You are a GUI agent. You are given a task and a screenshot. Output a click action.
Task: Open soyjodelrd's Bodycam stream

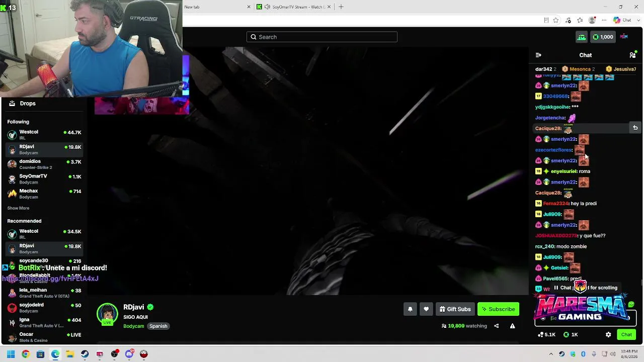(x=44, y=308)
